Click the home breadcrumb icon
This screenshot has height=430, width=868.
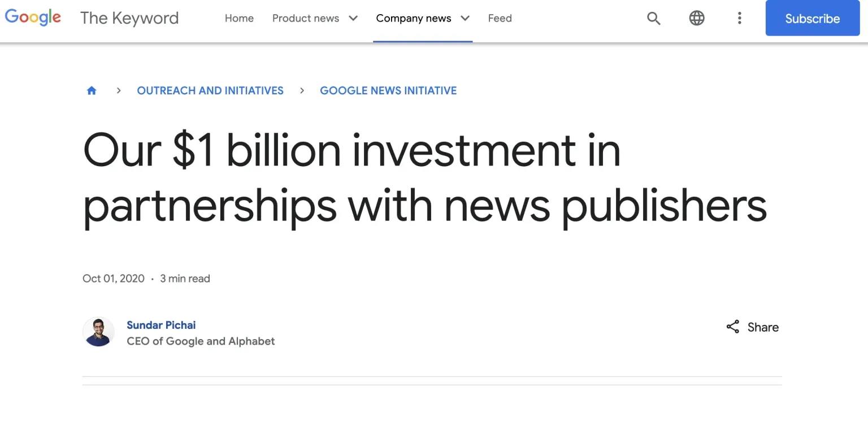click(x=92, y=90)
